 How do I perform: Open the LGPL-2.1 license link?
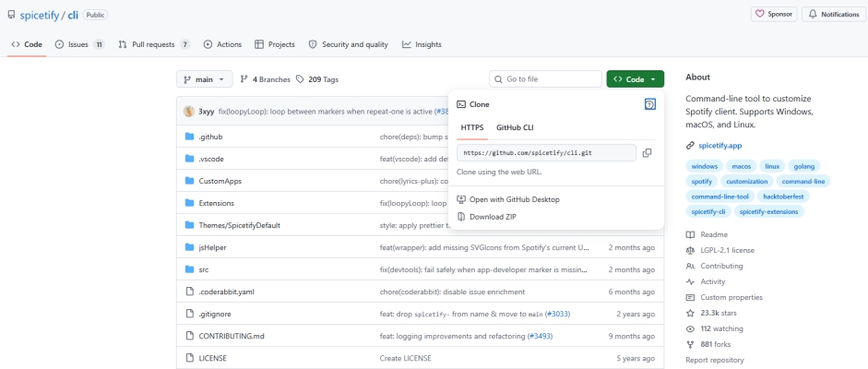tap(720, 250)
